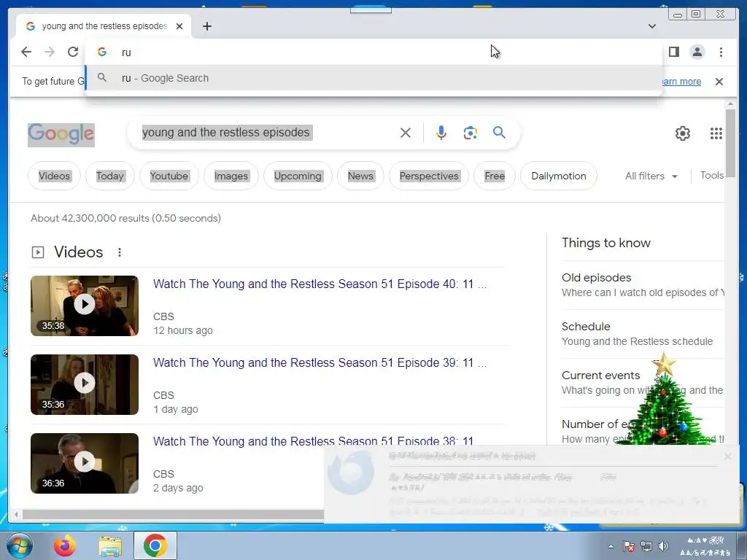Open the volume speaker tray icon
Image resolution: width=747 pixels, height=560 pixels.
click(662, 546)
